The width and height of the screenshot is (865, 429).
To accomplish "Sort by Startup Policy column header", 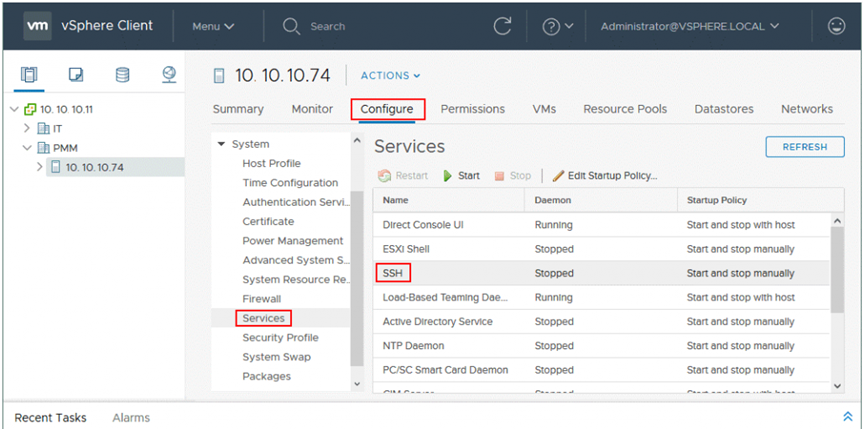I will (x=760, y=200).
